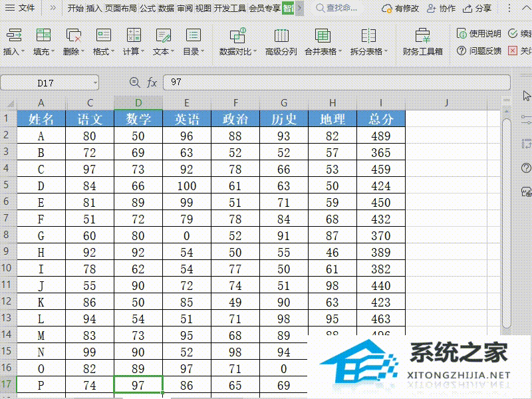Image resolution: width=532 pixels, height=399 pixels.
Task: Click the 问题反馈 feedback button
Action: pyautogui.click(x=479, y=51)
